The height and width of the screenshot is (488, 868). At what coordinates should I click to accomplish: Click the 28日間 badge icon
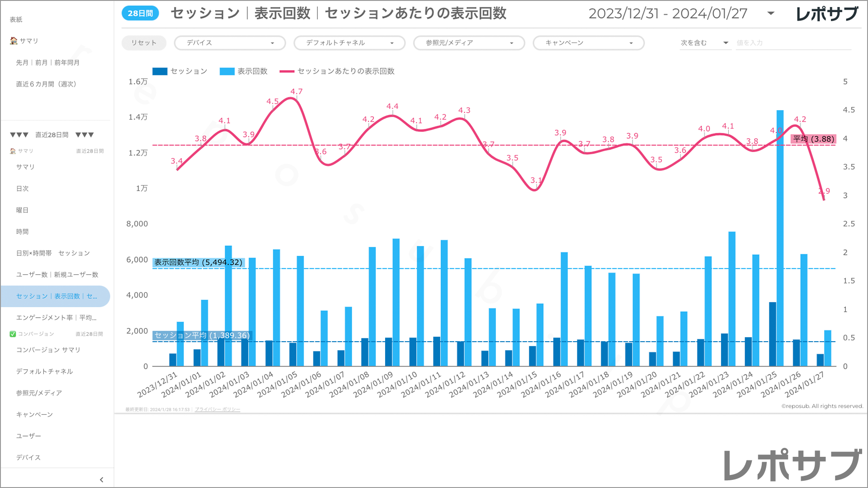point(140,14)
